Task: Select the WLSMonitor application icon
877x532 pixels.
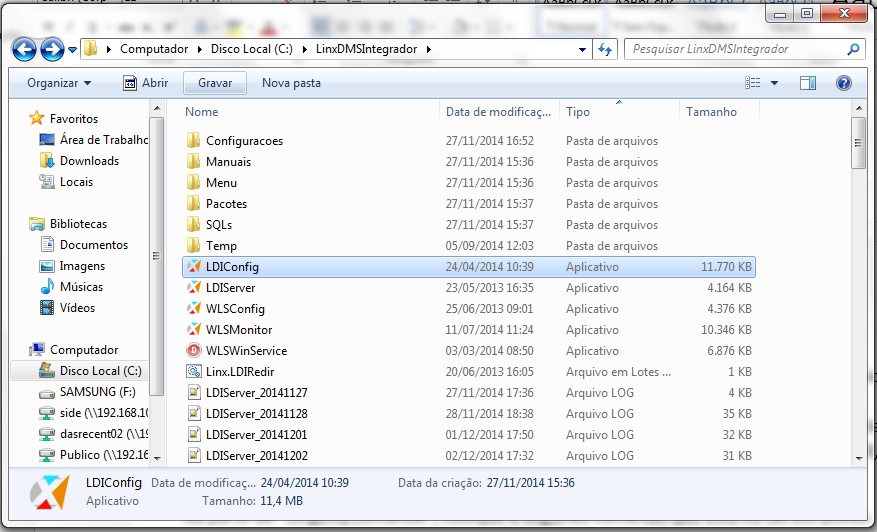Action: pos(194,329)
